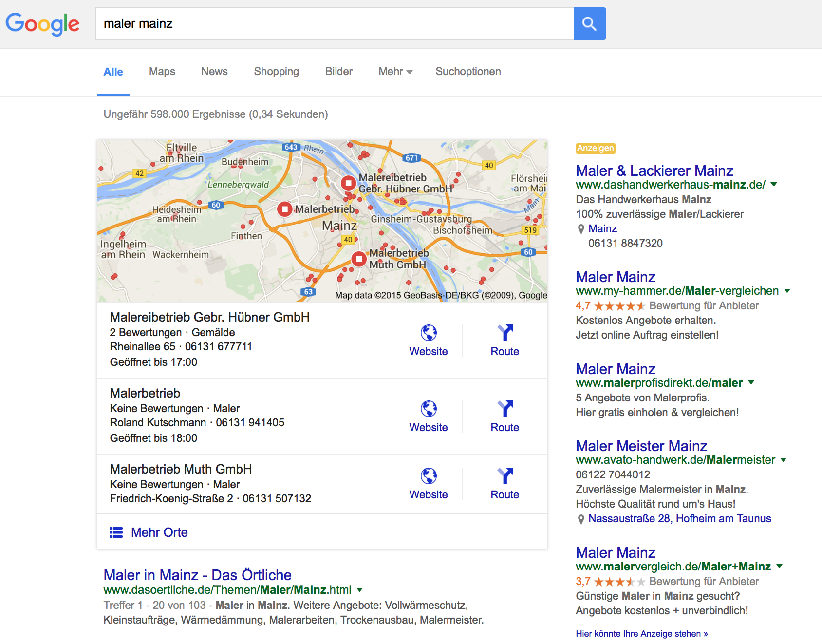The width and height of the screenshot is (822, 644).
Task: Click Hier könnte Ihre Anzeige stehen link
Action: (642, 634)
